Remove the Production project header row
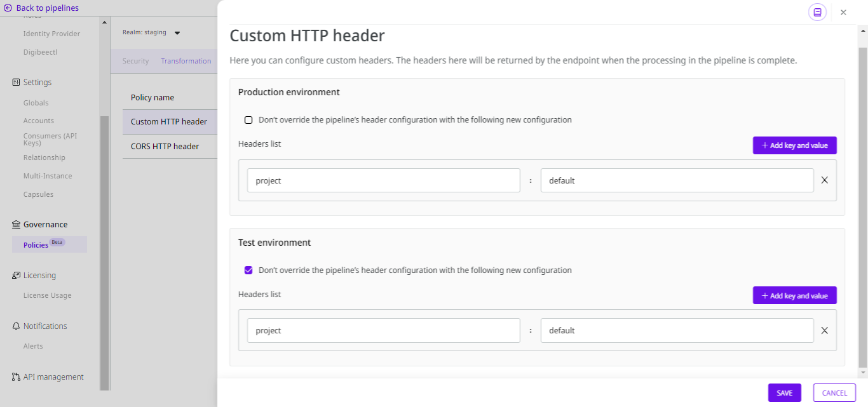The image size is (868, 407). pos(824,180)
